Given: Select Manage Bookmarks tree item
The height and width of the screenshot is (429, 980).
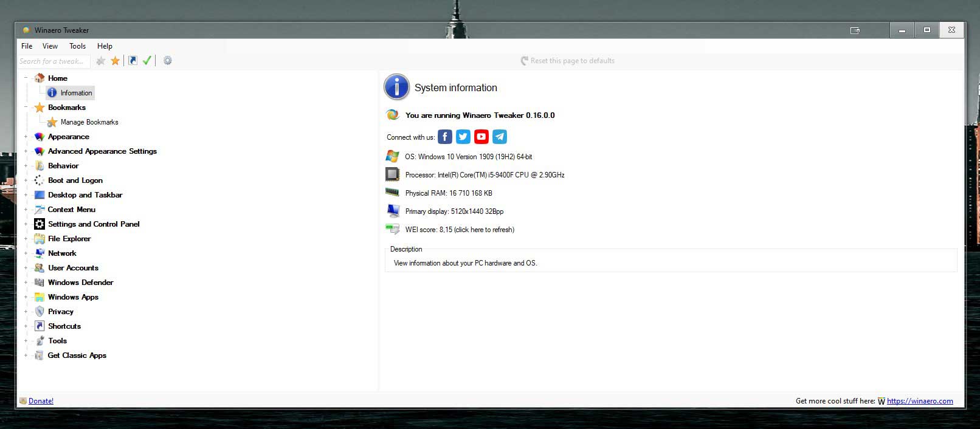Looking at the screenshot, I should click(89, 122).
